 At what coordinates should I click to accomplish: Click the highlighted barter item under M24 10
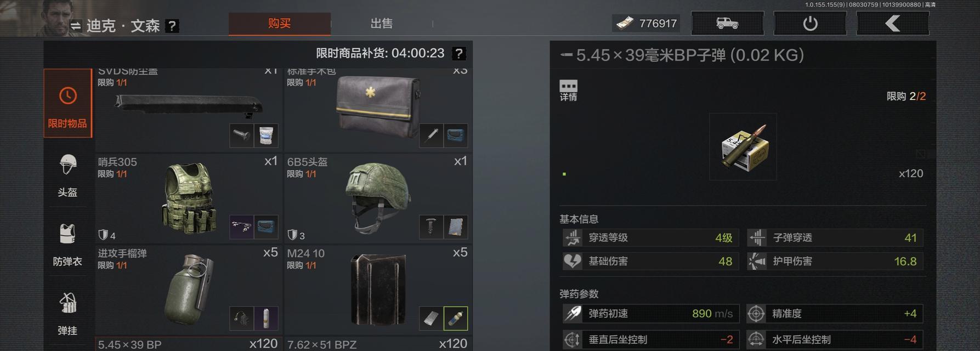(x=456, y=319)
